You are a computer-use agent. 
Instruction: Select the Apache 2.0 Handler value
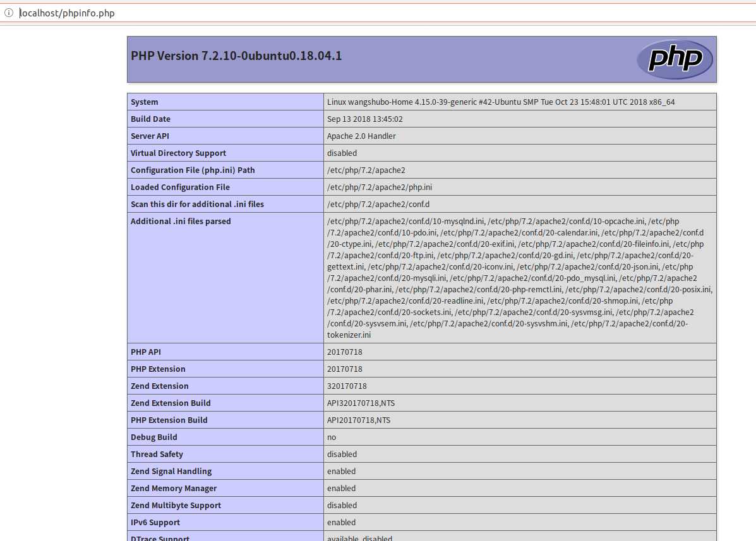point(361,136)
